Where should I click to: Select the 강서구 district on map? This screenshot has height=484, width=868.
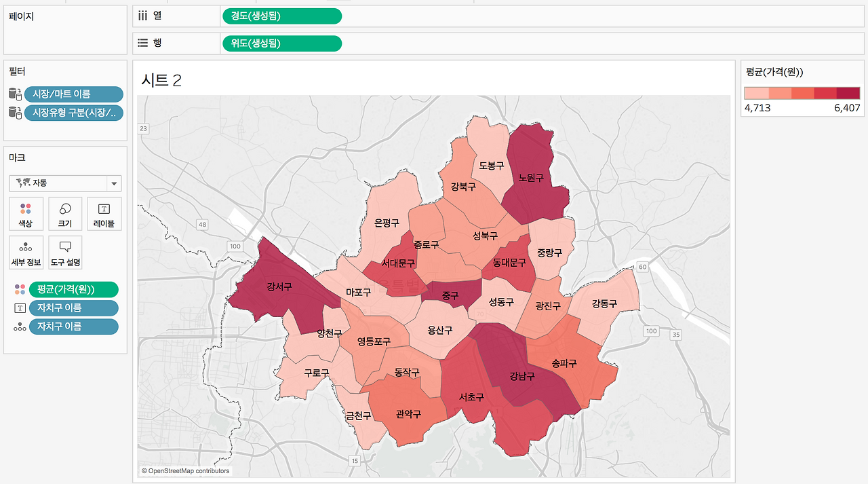click(x=279, y=286)
